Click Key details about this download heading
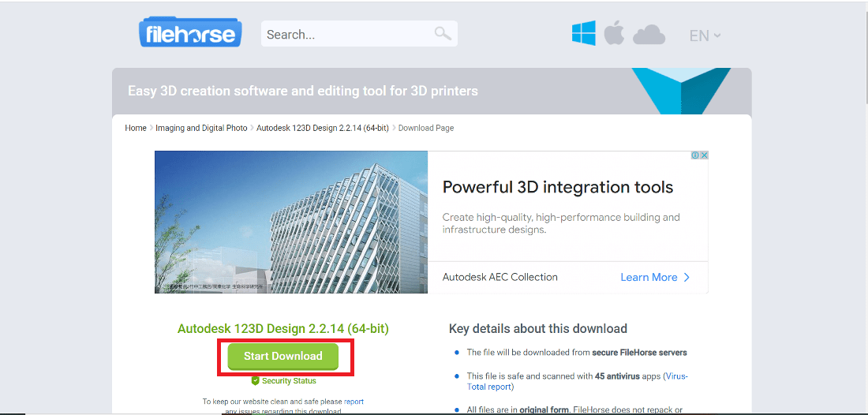The width and height of the screenshot is (868, 415). [x=537, y=329]
